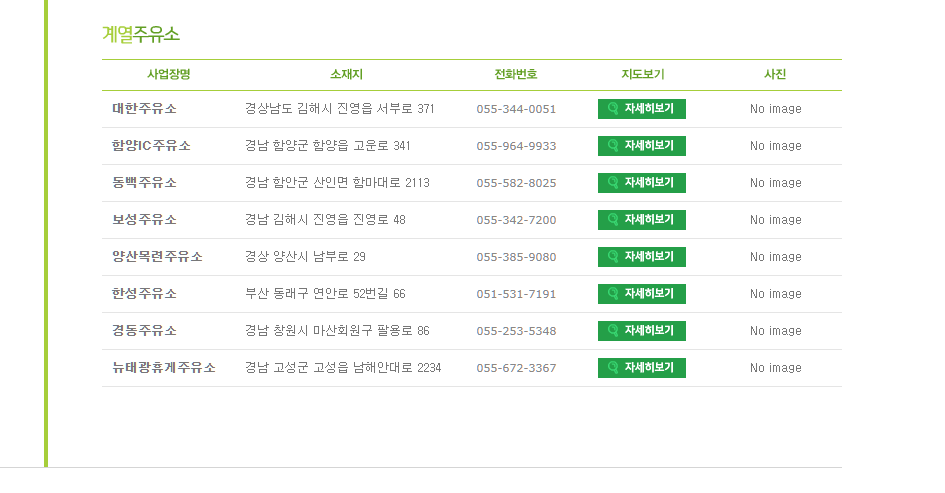Click the 전화번호 column header
Viewport: 945px width, 493px height.
516,74
